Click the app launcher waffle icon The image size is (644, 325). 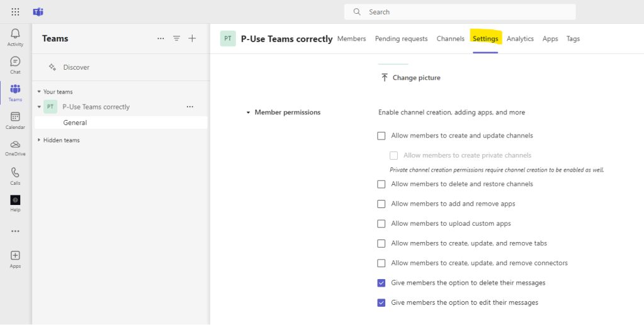coord(15,12)
